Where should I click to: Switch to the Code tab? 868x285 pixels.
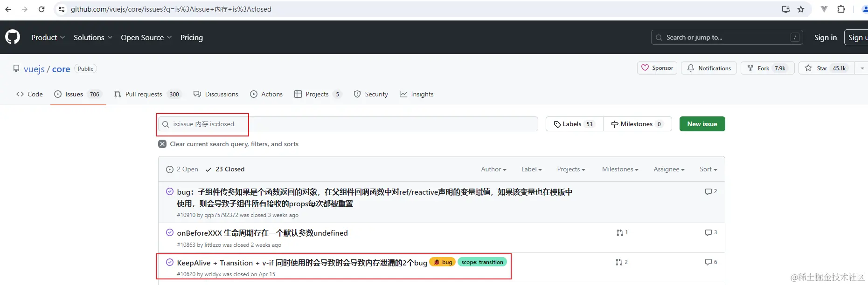[29, 94]
